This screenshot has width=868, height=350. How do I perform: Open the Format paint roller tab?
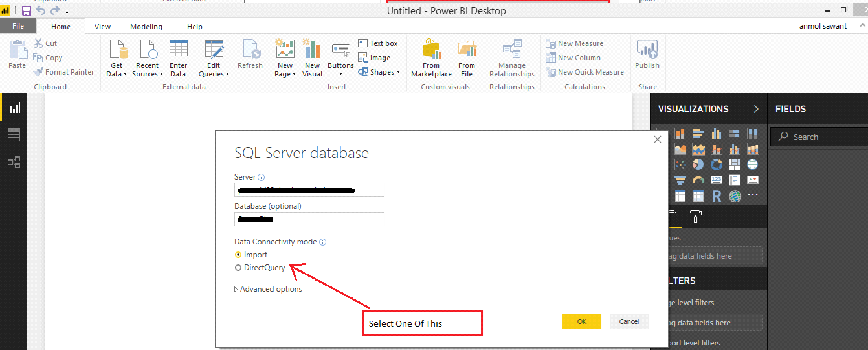tap(696, 216)
